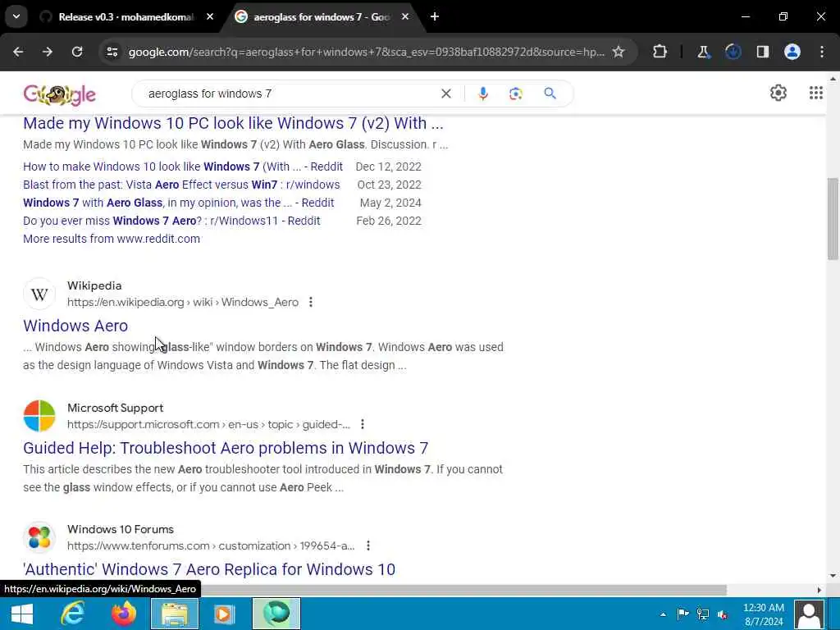This screenshot has width=840, height=630.
Task: Open network status tray icon
Action: point(703,614)
